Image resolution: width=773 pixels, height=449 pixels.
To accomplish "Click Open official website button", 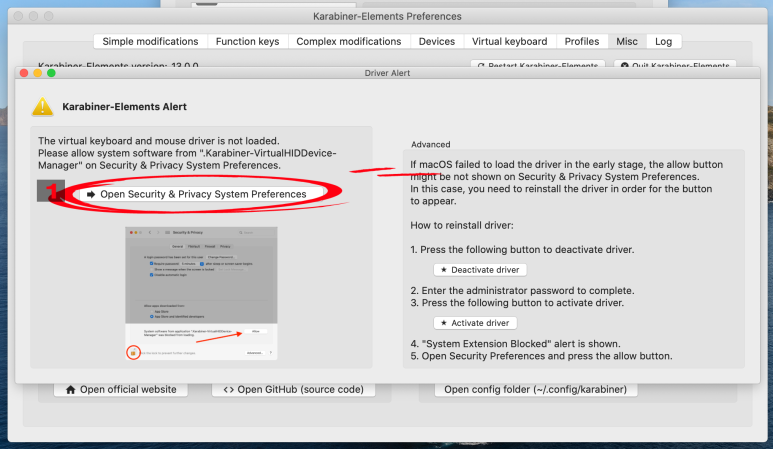I will (121, 389).
